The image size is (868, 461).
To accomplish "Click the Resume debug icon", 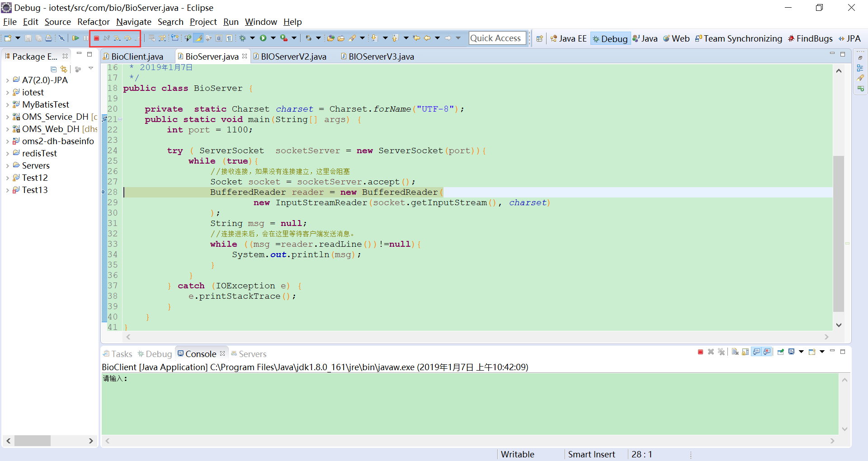I will click(75, 38).
